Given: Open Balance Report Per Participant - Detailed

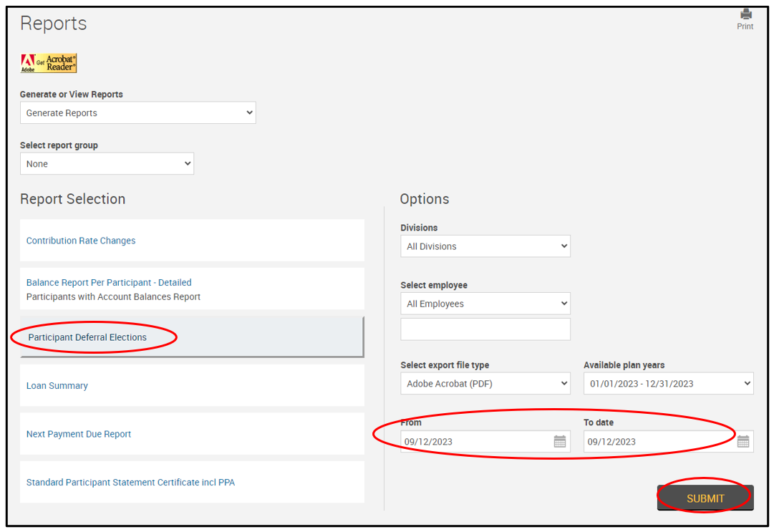Looking at the screenshot, I should point(109,283).
